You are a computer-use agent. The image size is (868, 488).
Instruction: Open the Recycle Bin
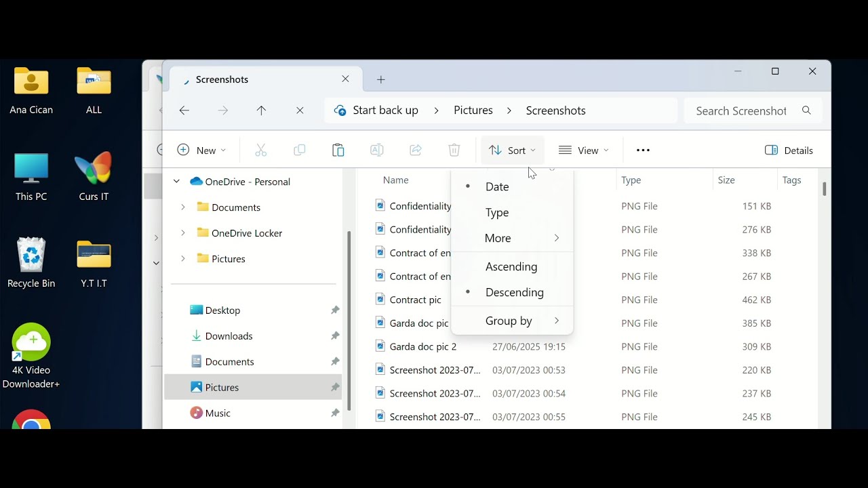[31, 264]
